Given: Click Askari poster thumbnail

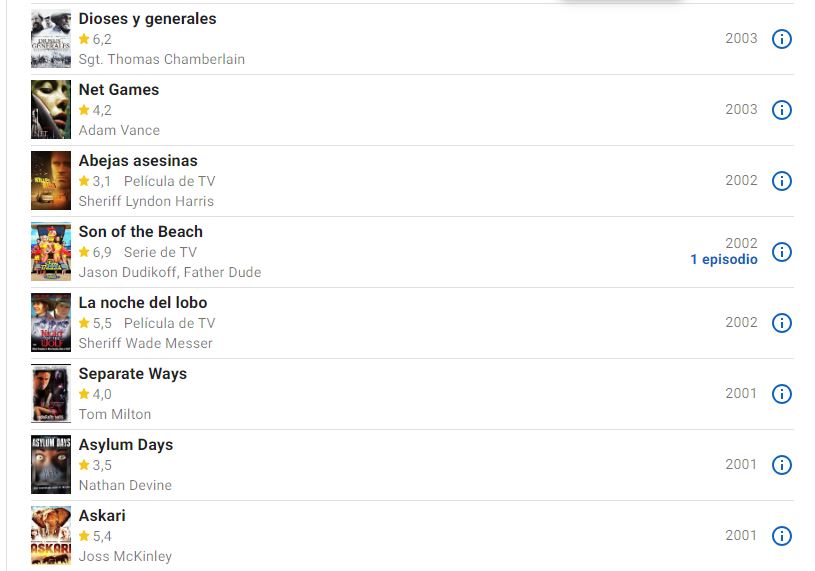Looking at the screenshot, I should click(50, 536).
